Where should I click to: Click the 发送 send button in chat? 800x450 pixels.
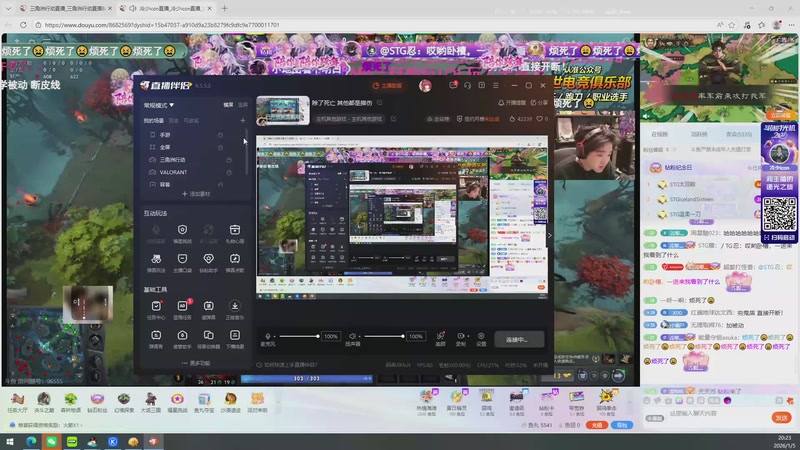782,418
